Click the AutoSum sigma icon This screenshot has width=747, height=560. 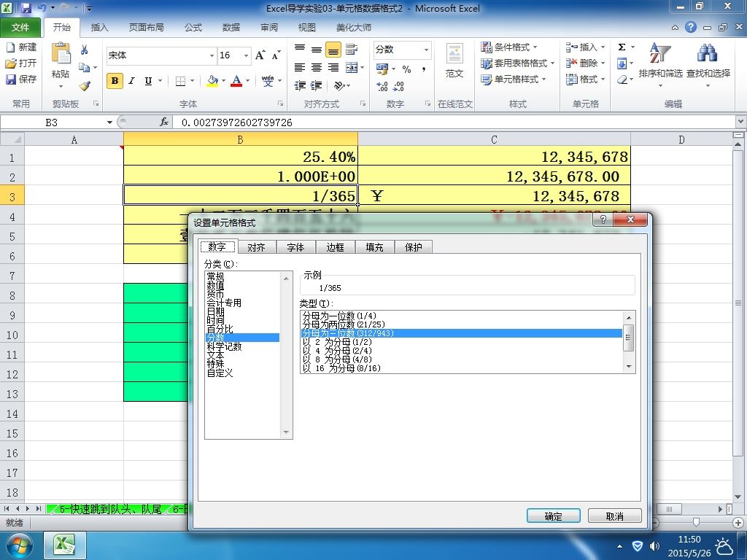[x=622, y=47]
